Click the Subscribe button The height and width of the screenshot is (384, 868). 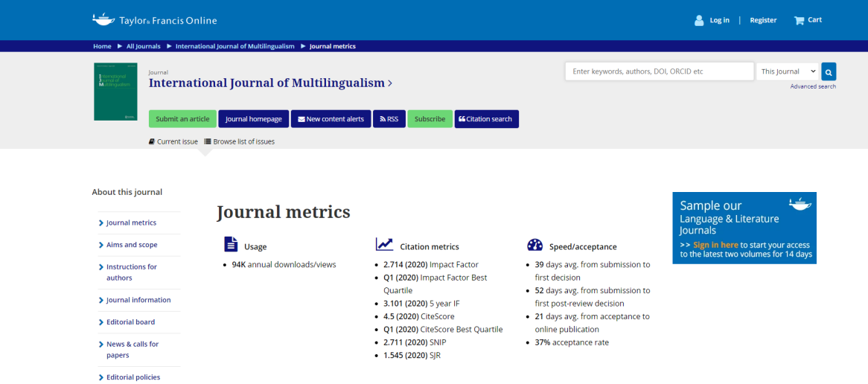tap(430, 119)
